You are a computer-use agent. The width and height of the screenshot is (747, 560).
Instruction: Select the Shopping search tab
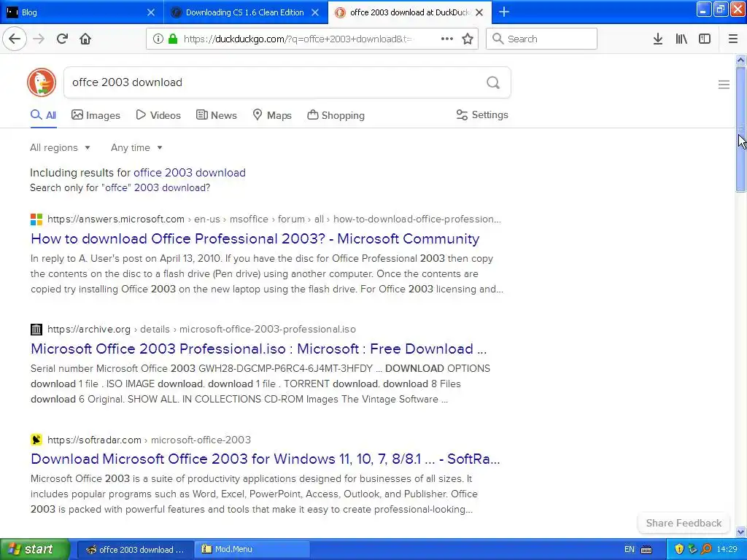(x=336, y=115)
